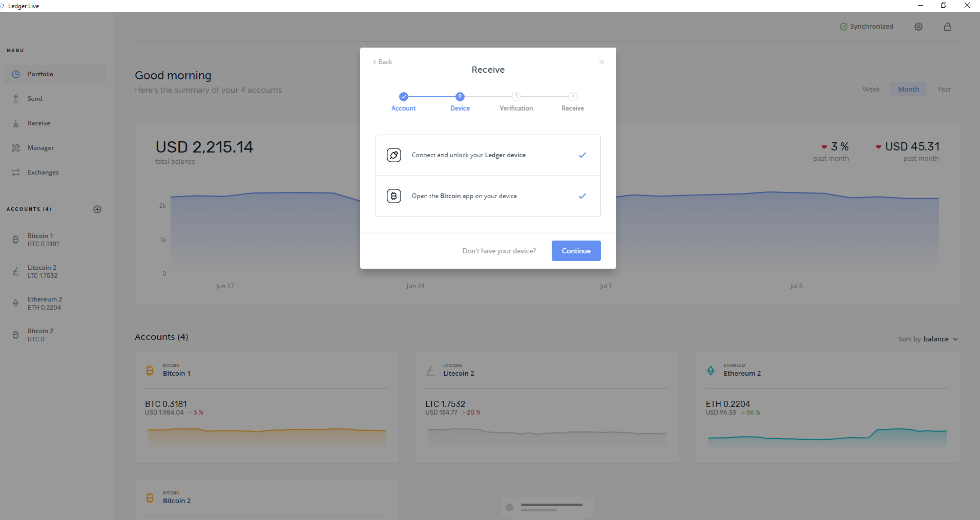Click the Exchanges arrows icon

click(x=16, y=172)
